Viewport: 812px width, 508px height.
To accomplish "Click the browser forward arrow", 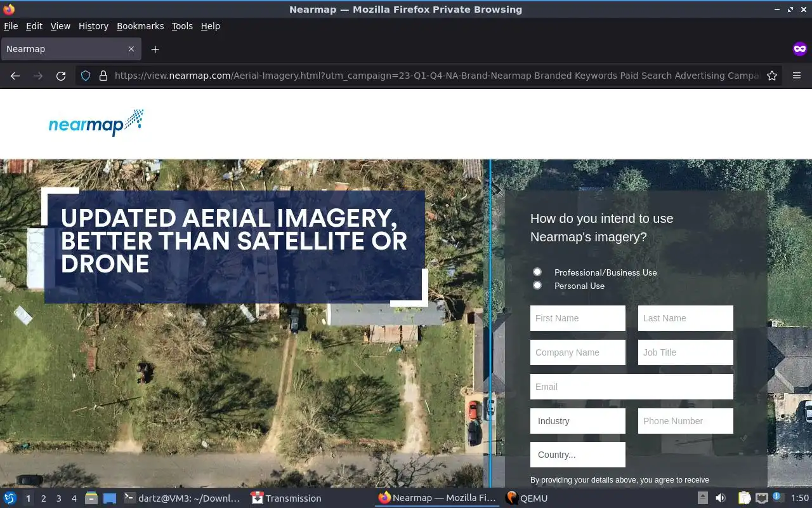I will [x=38, y=76].
